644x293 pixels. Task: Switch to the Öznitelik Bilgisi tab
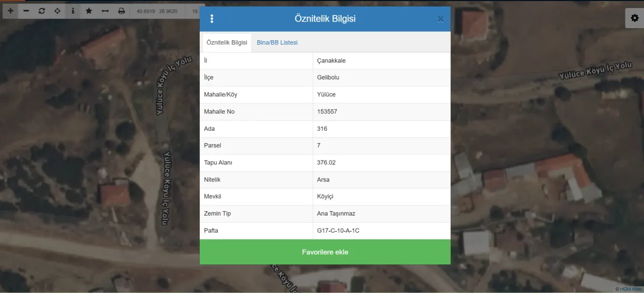227,43
